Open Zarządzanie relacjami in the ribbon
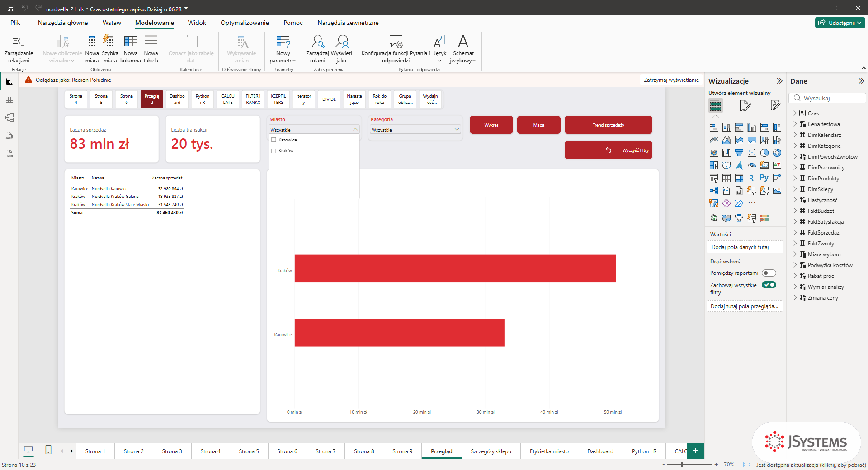The image size is (868, 470). [19, 49]
